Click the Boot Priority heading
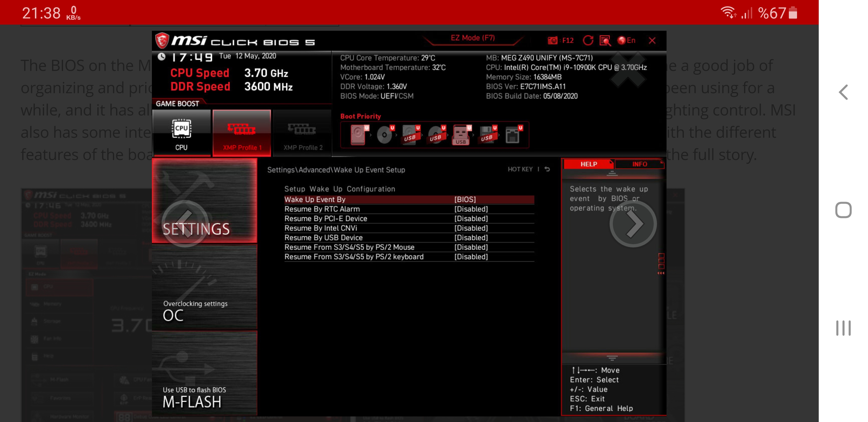 361,116
